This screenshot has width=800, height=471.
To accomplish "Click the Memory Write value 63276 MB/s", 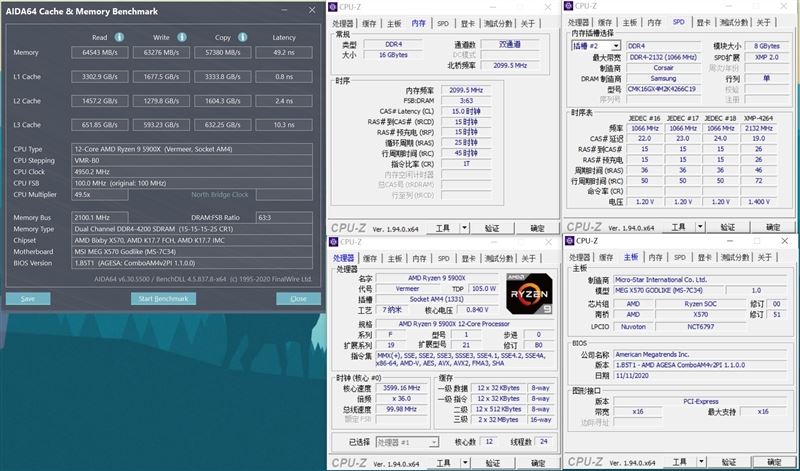I will pos(161,53).
